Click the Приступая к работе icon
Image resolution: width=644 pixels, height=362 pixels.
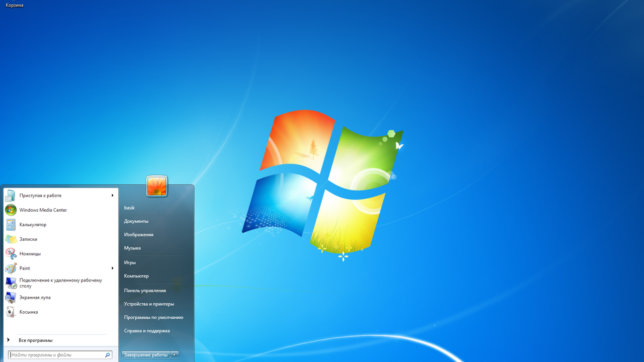click(x=11, y=196)
